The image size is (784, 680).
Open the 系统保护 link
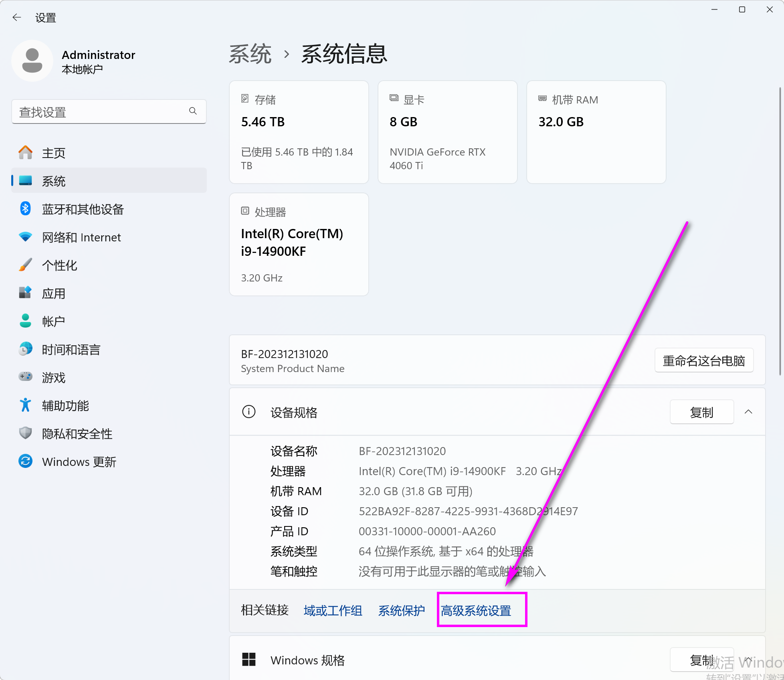pyautogui.click(x=401, y=611)
